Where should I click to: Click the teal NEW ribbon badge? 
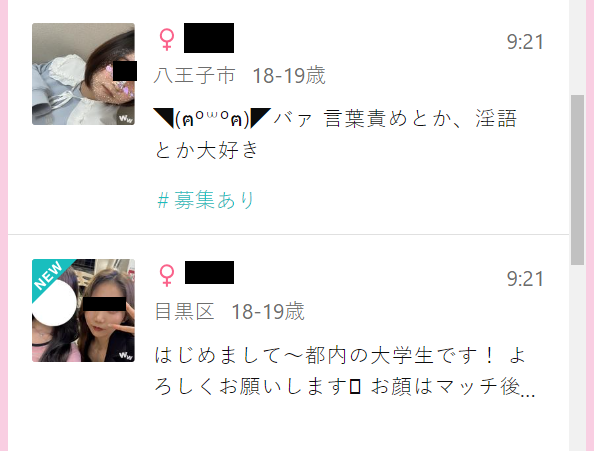click(50, 277)
